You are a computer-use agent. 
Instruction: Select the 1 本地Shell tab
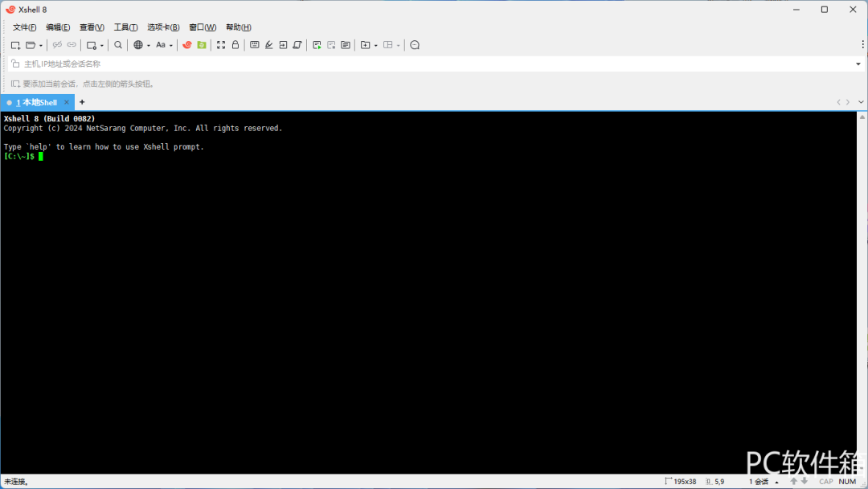[36, 102]
